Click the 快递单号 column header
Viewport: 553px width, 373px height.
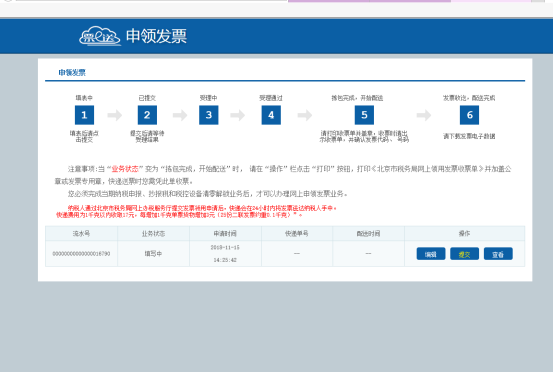(x=297, y=233)
